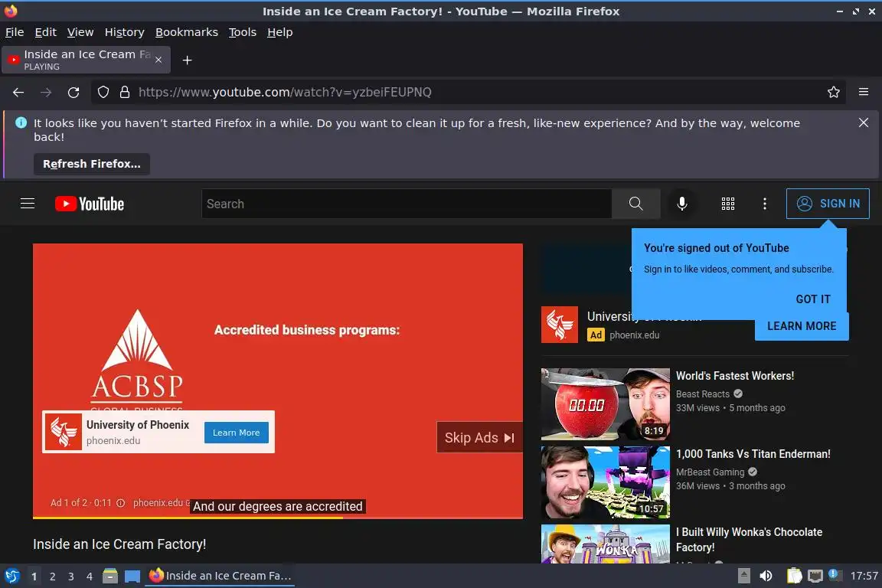This screenshot has width=882, height=588.
Task: Open the View menu
Action: point(80,33)
